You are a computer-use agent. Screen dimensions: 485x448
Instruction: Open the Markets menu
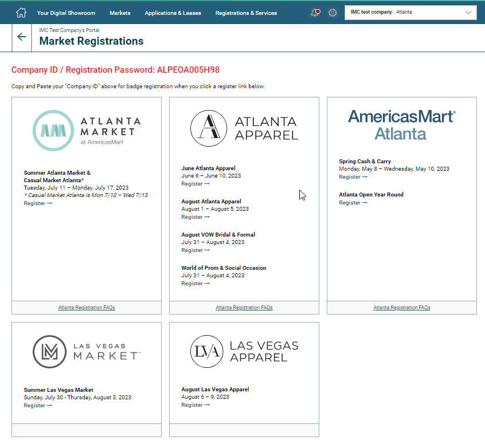click(120, 13)
